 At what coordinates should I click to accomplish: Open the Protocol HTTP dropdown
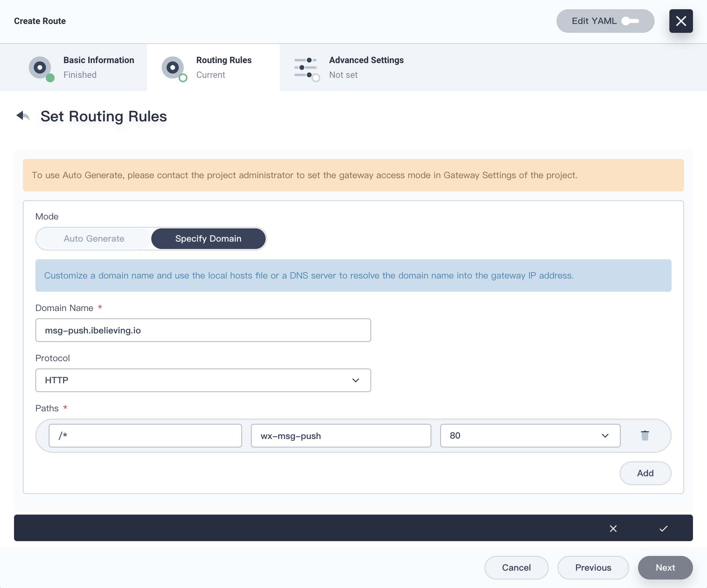[203, 380]
